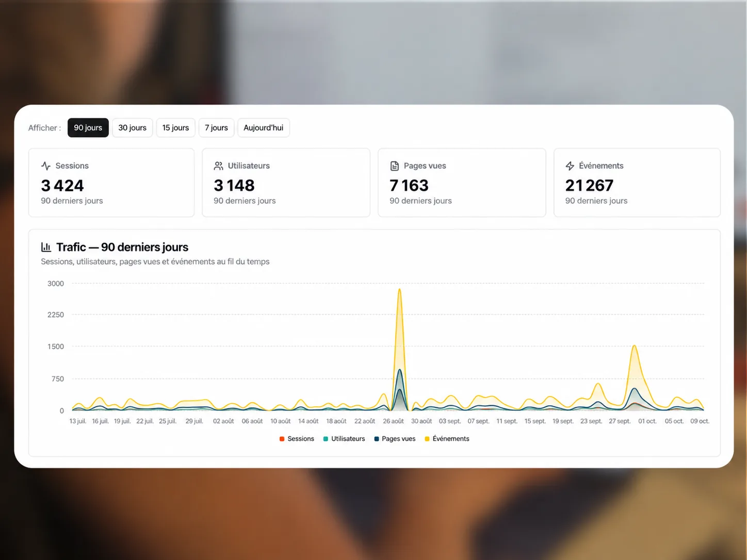Select the Aujourd'hui range
Screen dimensions: 747x560
(263, 128)
